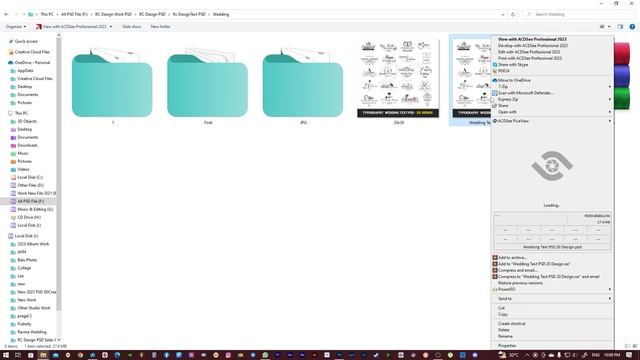
Task: Select the 20x30 image thumbnail
Action: pos(398,78)
